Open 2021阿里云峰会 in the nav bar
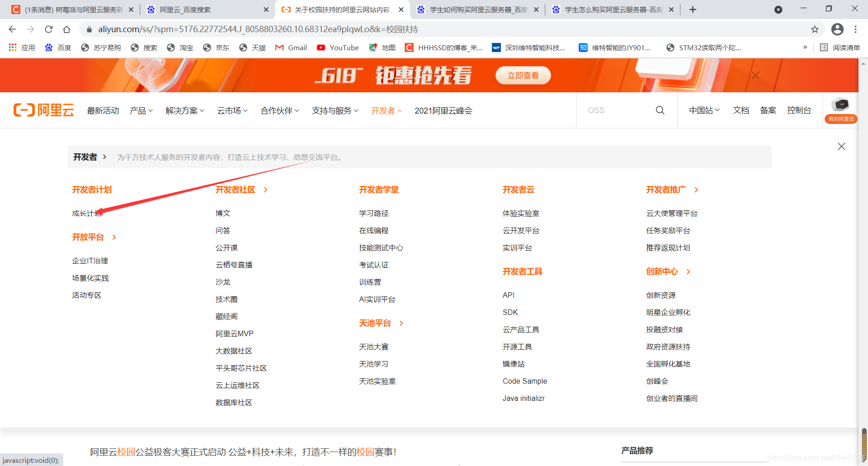Screen dimensions: 868x466 [443, 110]
